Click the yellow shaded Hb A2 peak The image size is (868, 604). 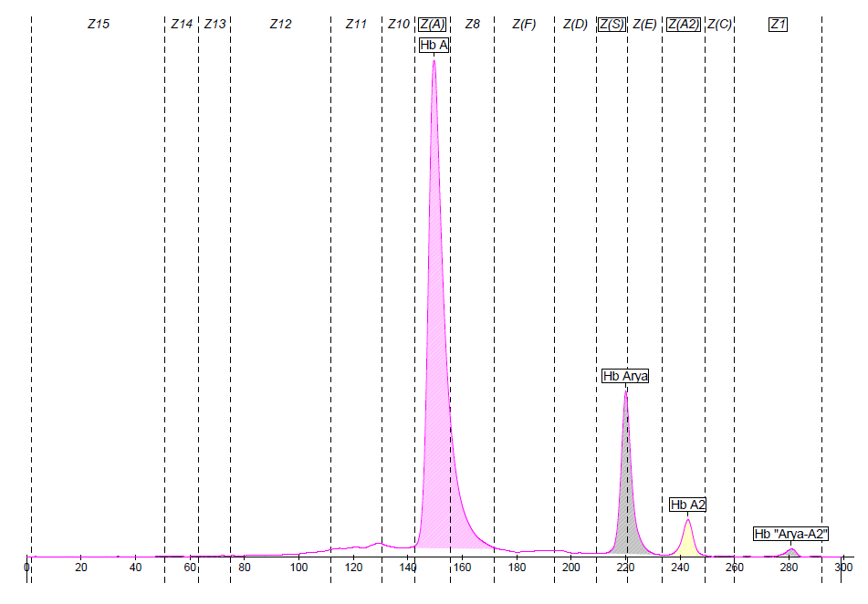point(688,543)
